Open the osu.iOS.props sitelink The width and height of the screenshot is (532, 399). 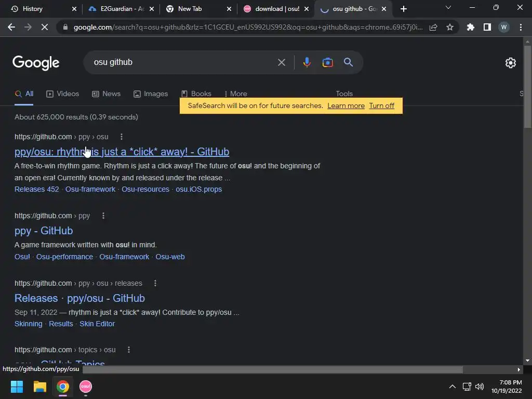199,189
